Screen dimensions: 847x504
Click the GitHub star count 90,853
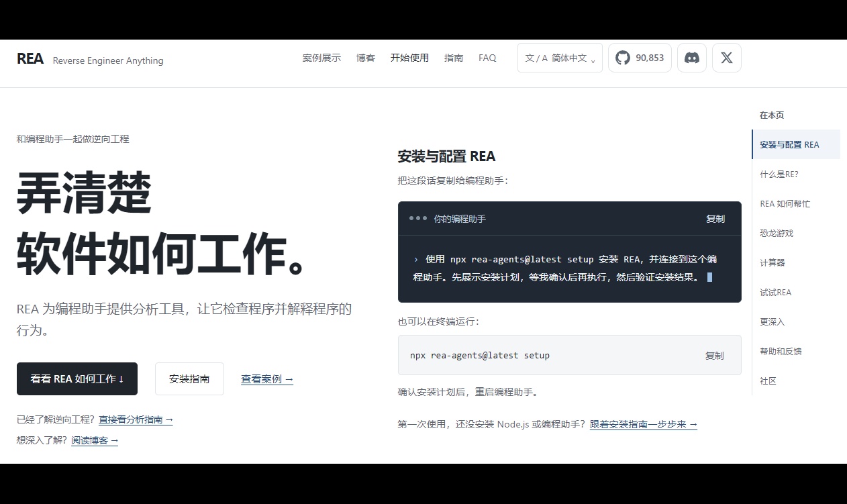tap(650, 58)
